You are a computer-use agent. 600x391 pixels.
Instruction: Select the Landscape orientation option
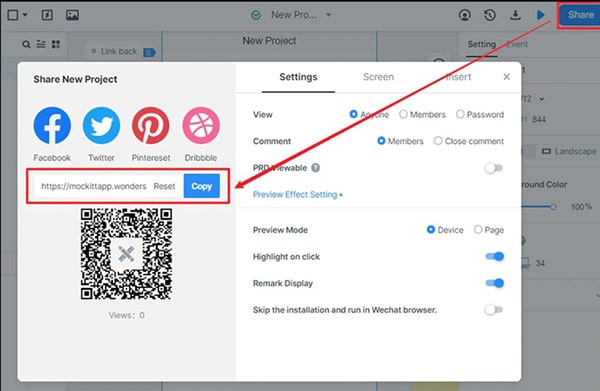coord(569,152)
